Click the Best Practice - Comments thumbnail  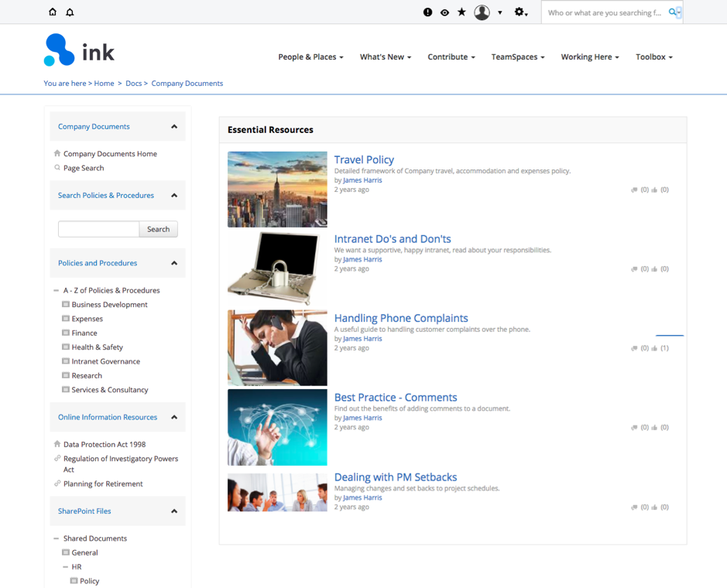click(277, 427)
